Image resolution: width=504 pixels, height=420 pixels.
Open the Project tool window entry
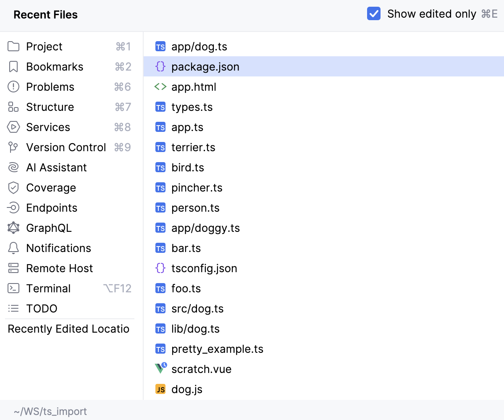pos(43,46)
